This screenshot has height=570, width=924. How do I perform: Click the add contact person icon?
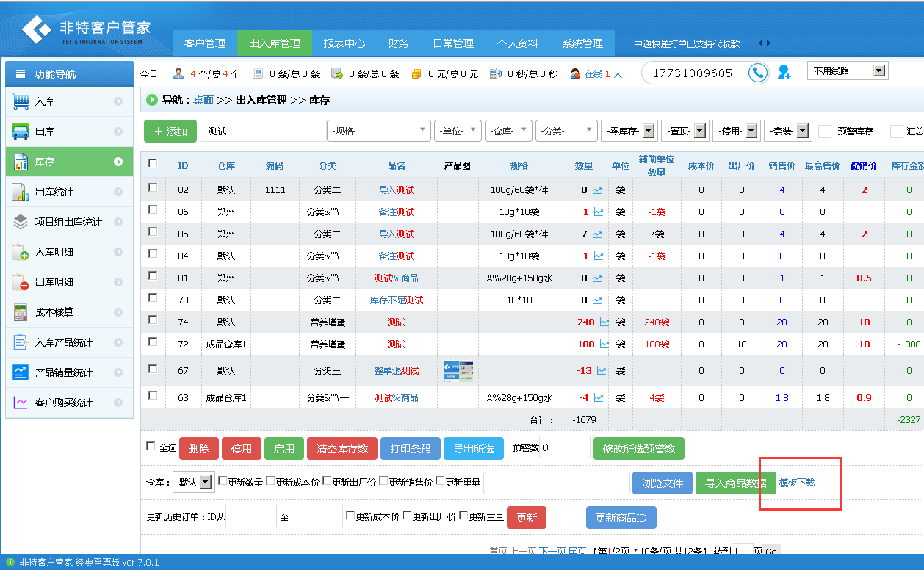coord(784,73)
